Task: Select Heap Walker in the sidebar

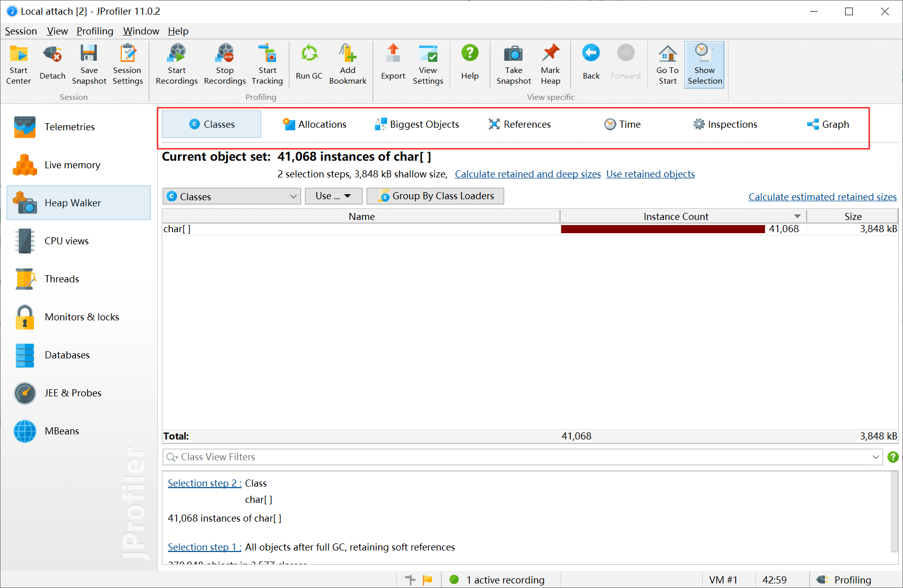Action: 79,203
